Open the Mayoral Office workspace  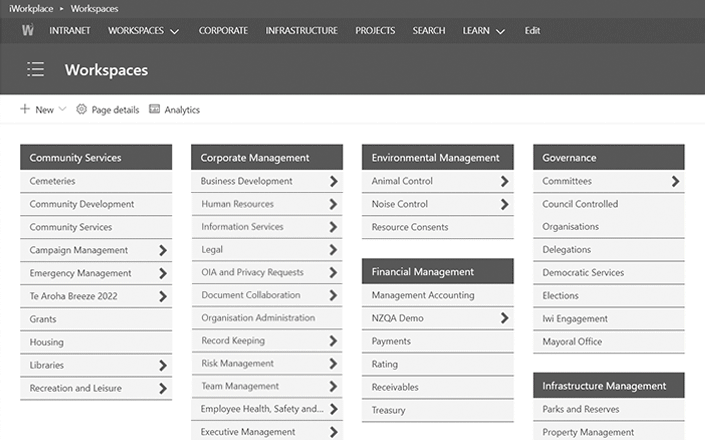(572, 341)
